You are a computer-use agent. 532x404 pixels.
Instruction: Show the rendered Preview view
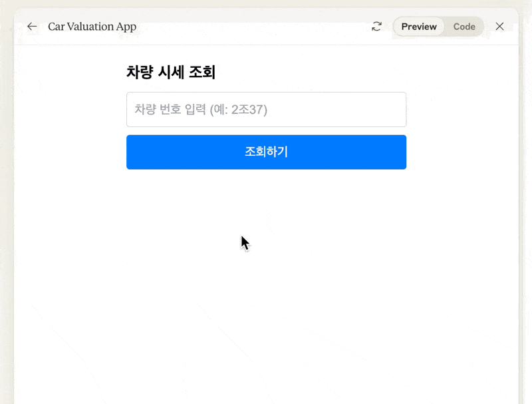click(x=419, y=27)
